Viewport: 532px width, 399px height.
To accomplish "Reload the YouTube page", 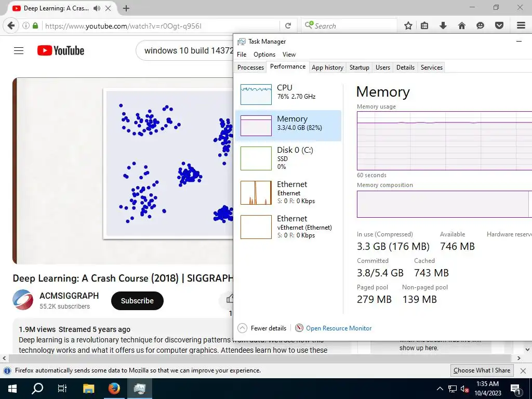I will 288,26.
